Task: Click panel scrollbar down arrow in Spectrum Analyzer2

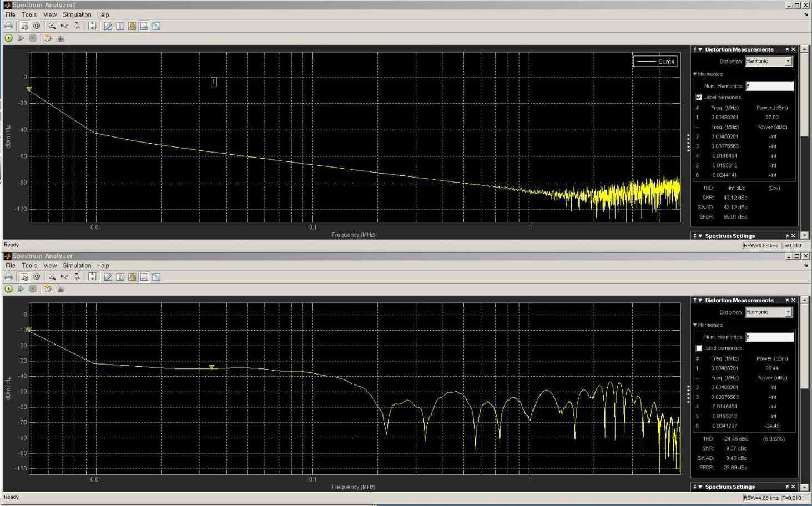Action: tap(805, 236)
